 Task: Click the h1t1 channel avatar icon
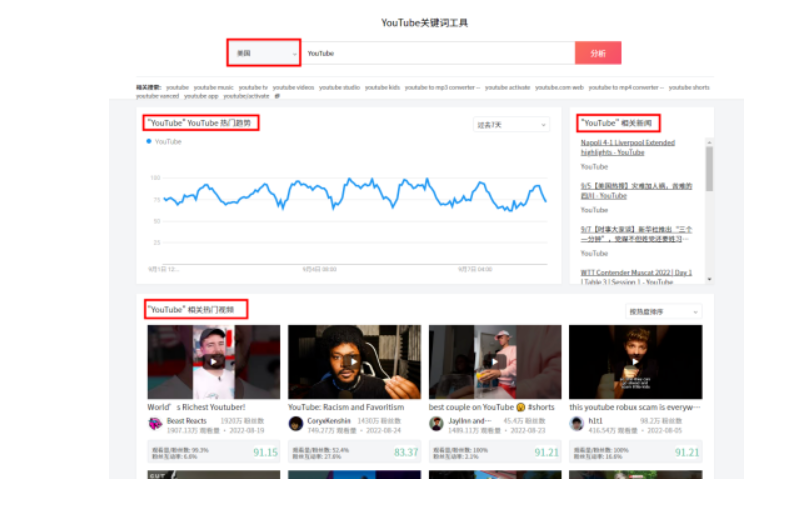[x=577, y=424]
